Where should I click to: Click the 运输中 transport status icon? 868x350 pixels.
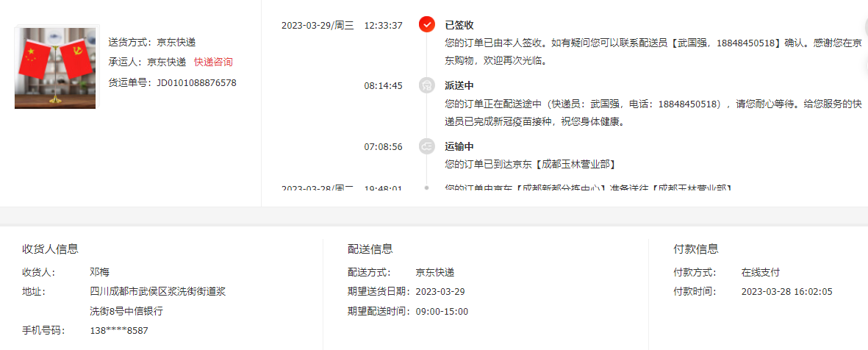click(x=426, y=147)
